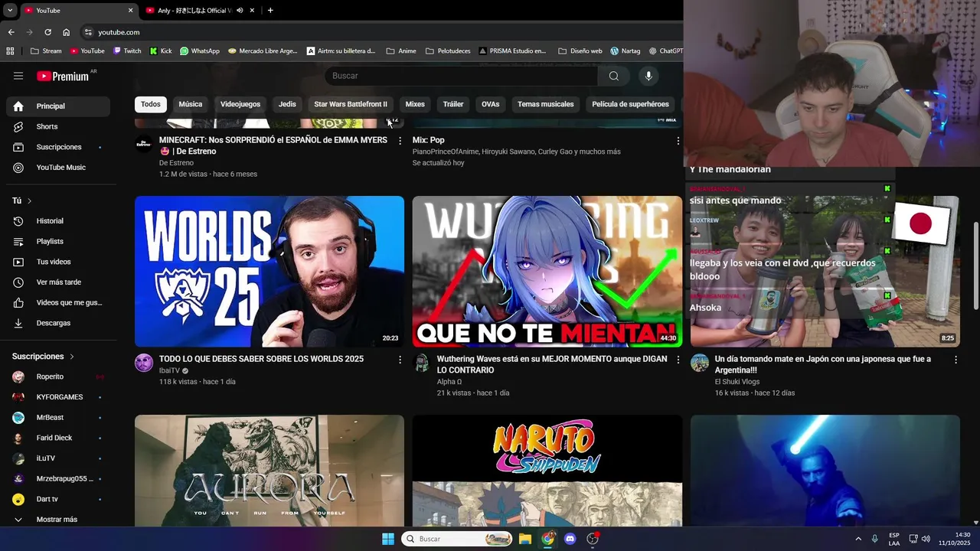Open OBS Studio from taskbar
This screenshot has height=551, width=980.
click(592, 539)
